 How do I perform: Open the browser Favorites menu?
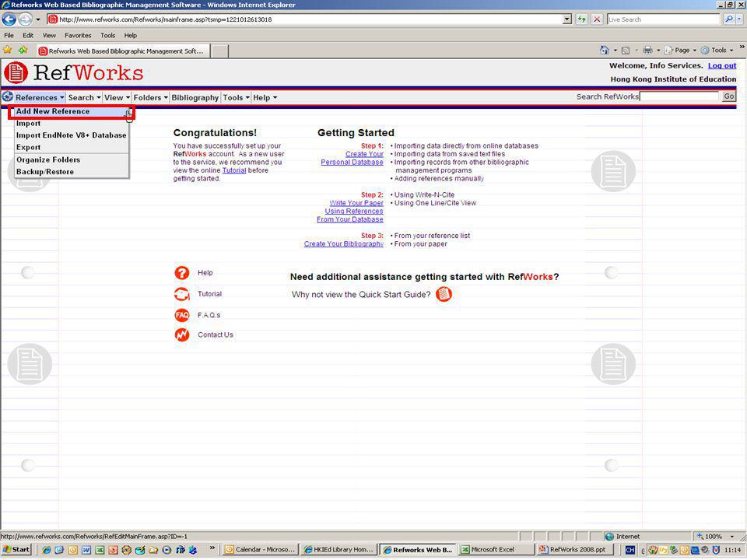(78, 35)
